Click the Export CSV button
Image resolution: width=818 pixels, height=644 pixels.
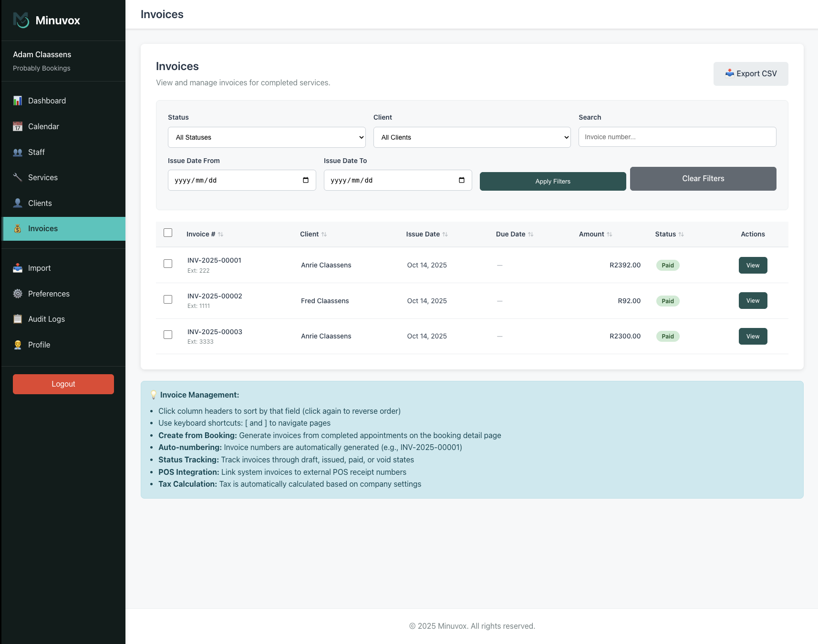click(750, 74)
